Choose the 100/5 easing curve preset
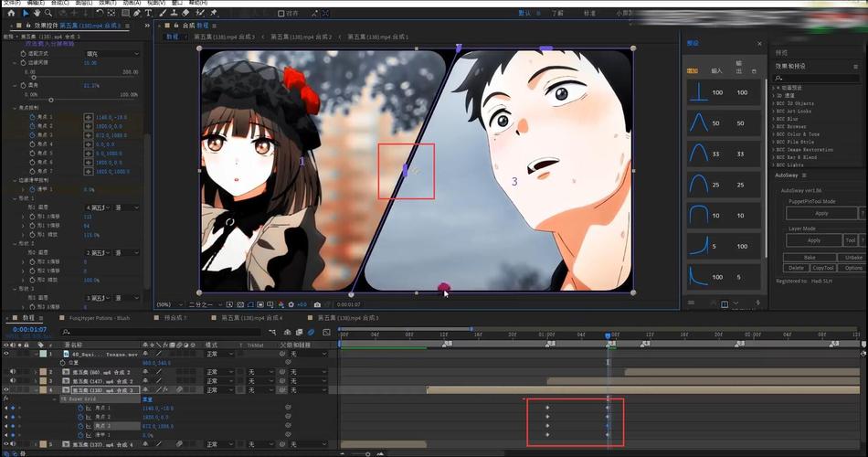 724,276
